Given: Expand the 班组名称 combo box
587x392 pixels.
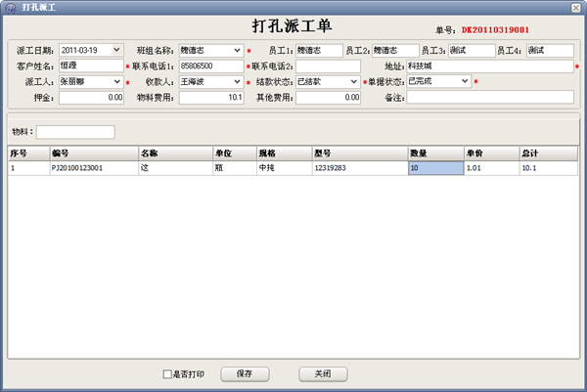Looking at the screenshot, I should [x=237, y=50].
